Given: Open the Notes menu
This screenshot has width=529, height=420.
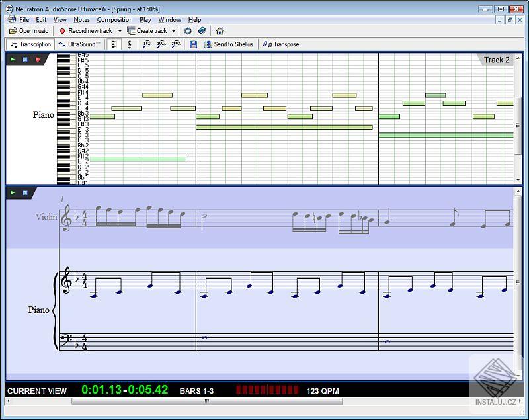Looking at the screenshot, I should tap(81, 19).
